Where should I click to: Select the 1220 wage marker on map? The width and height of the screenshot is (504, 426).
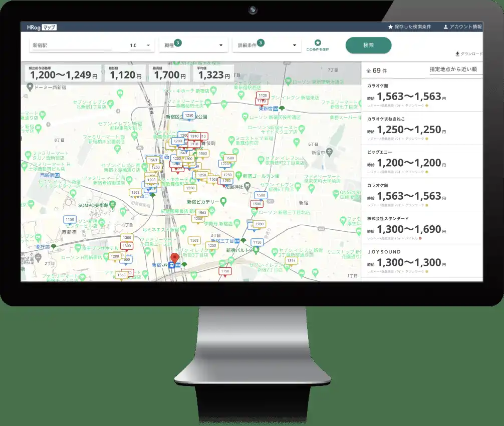click(x=225, y=164)
